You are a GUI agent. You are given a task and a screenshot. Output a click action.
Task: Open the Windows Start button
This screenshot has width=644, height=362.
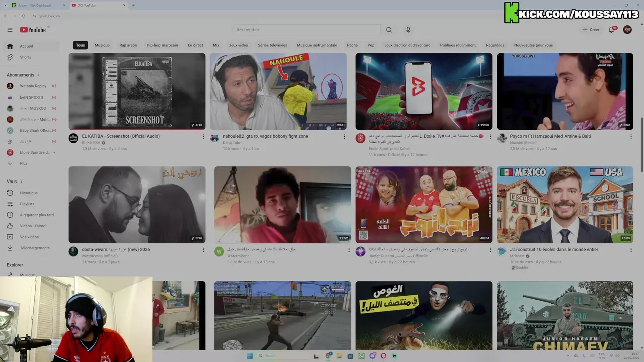click(x=250, y=356)
